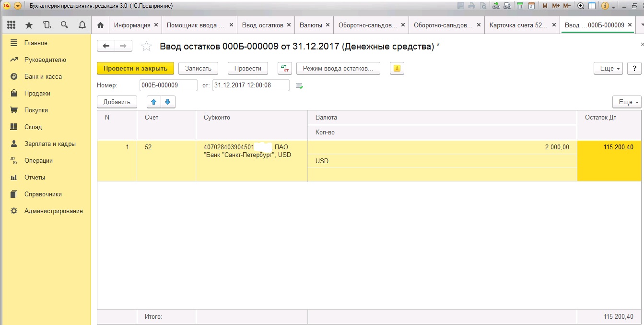Add document to favorites with star outline
This screenshot has width=644, height=325.
147,46
